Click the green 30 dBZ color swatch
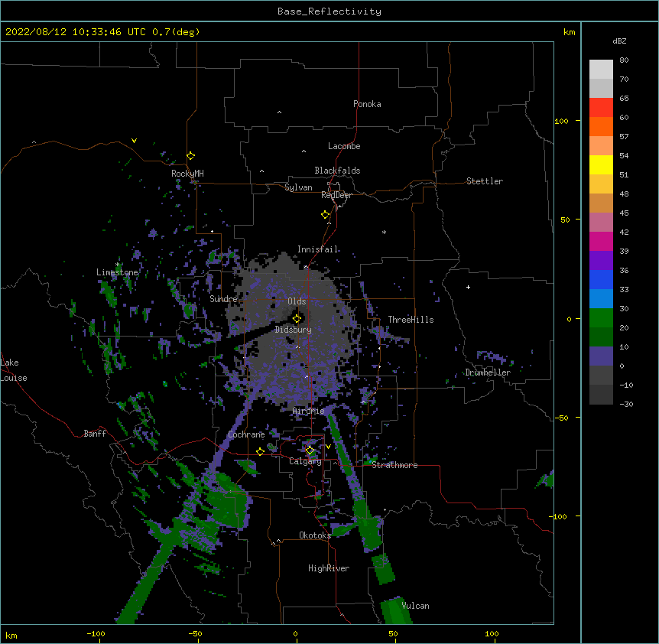 pos(601,318)
